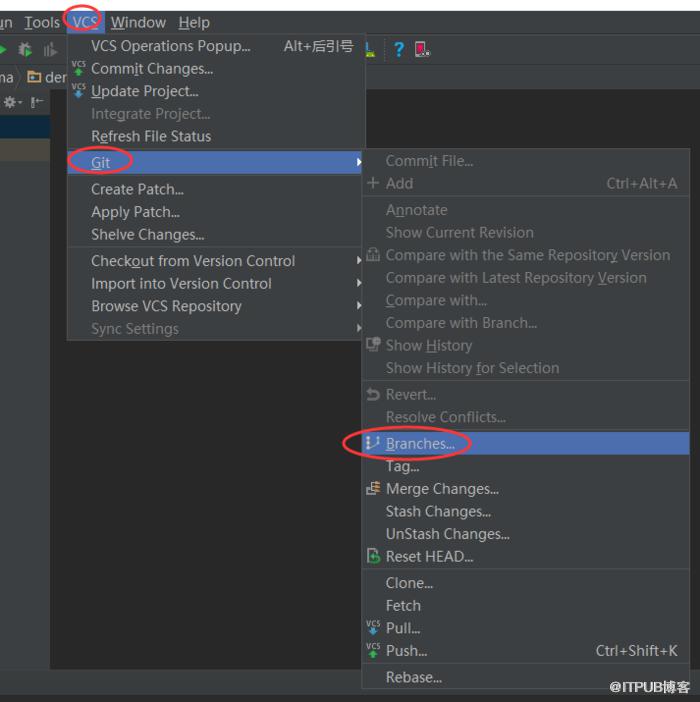Select Integrate Project entry
Screen dimensions: 700x702
point(216,114)
